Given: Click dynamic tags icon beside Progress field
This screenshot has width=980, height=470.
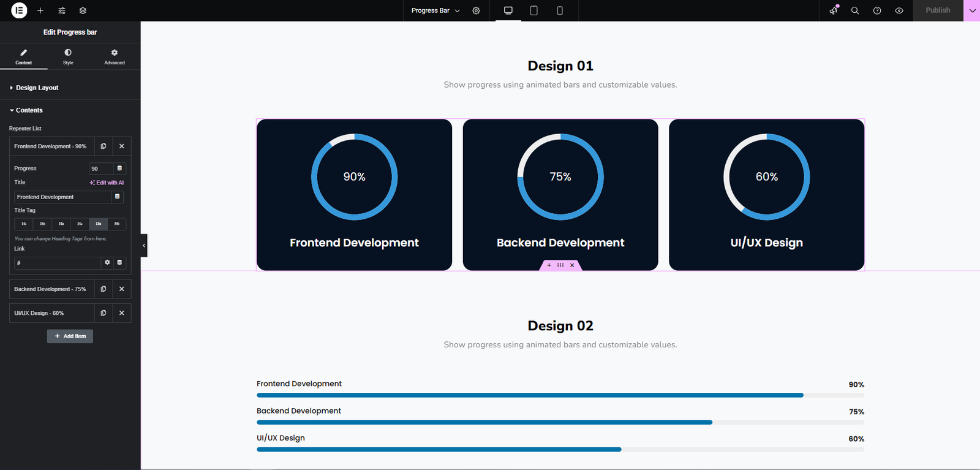Looking at the screenshot, I should coord(119,169).
